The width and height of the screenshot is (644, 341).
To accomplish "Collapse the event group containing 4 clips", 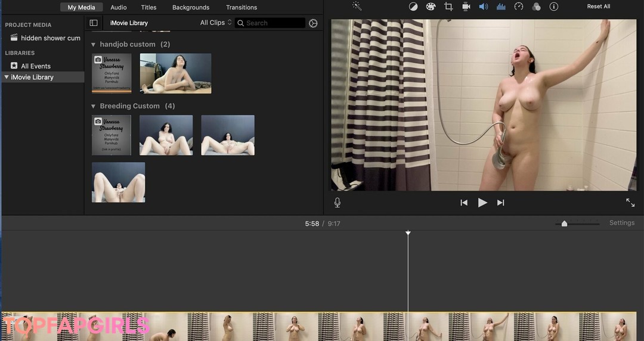I will pos(93,106).
